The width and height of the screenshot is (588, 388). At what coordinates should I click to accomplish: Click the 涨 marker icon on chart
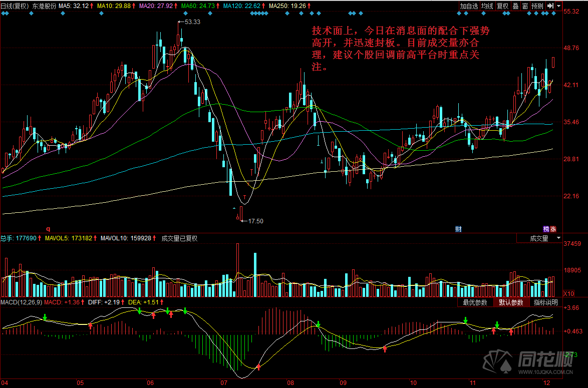pos(553,229)
